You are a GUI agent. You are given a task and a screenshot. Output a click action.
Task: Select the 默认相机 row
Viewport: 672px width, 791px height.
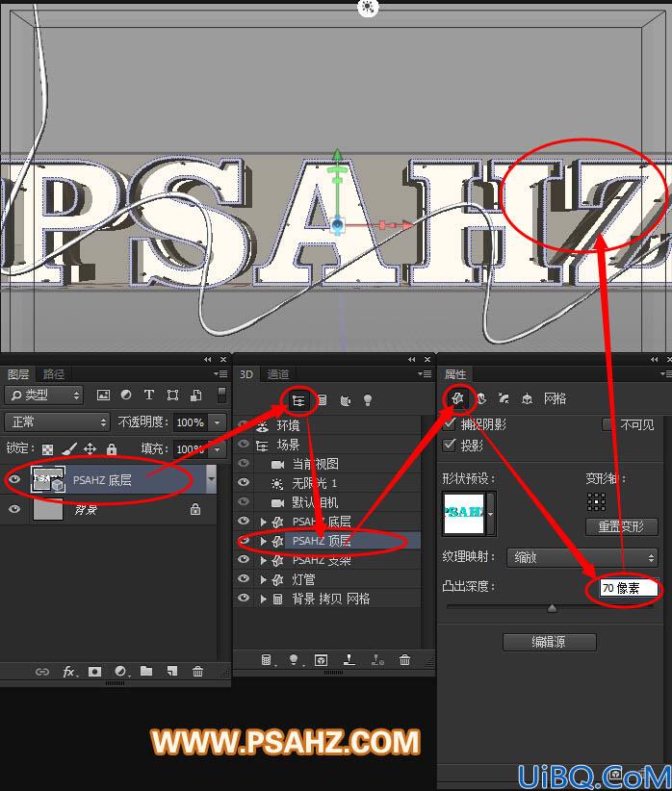[x=326, y=502]
